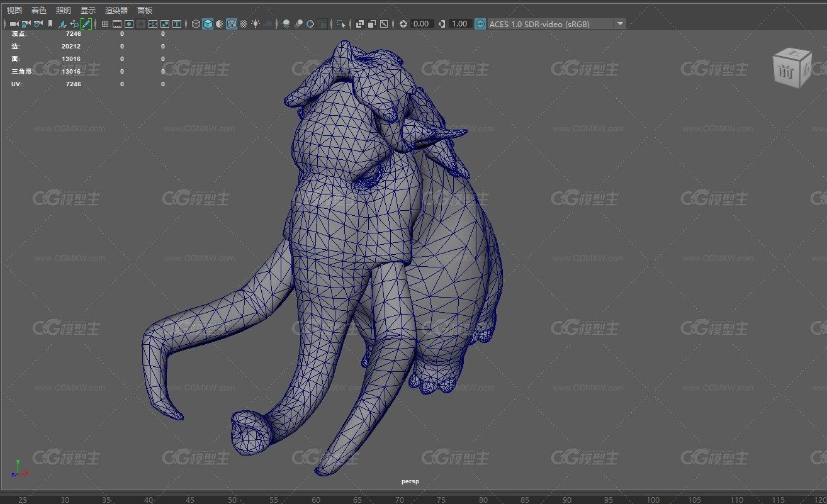
Task: Toggle the Motion Blur icon
Action: pyautogui.click(x=298, y=24)
